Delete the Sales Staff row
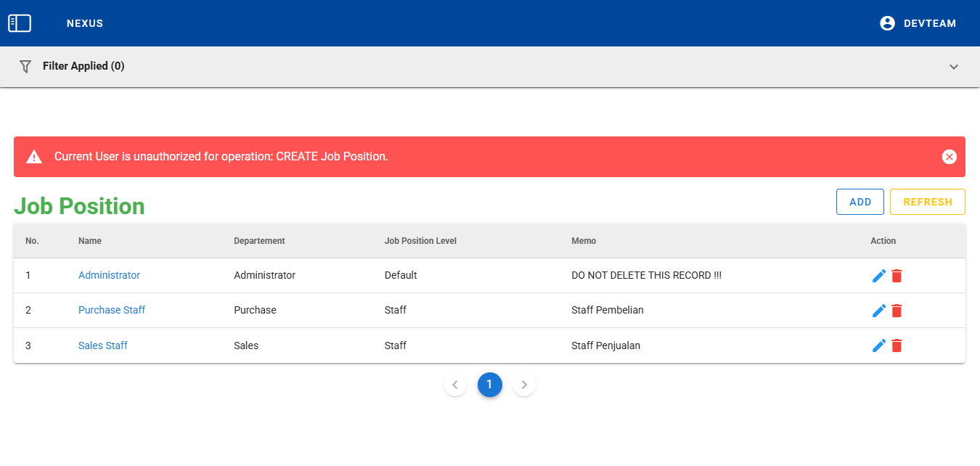 point(897,346)
